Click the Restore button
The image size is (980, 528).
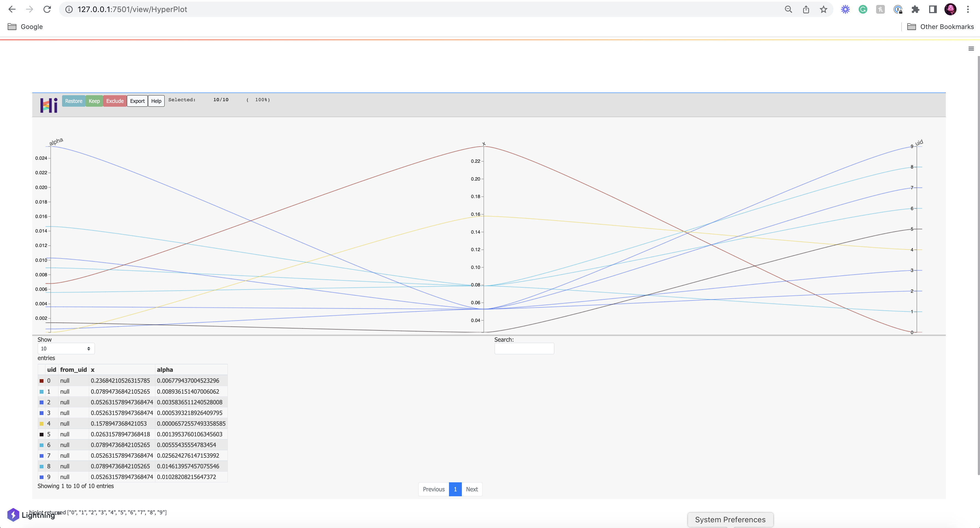coord(74,101)
